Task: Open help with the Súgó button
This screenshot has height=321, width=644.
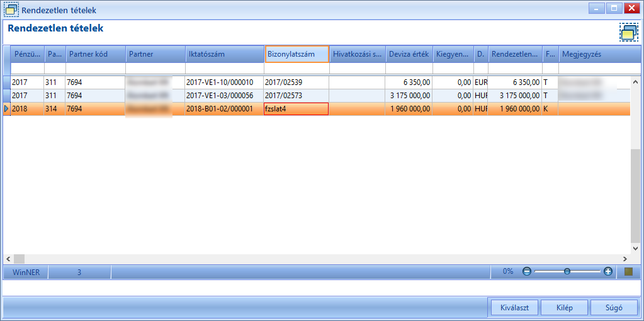Action: point(614,307)
